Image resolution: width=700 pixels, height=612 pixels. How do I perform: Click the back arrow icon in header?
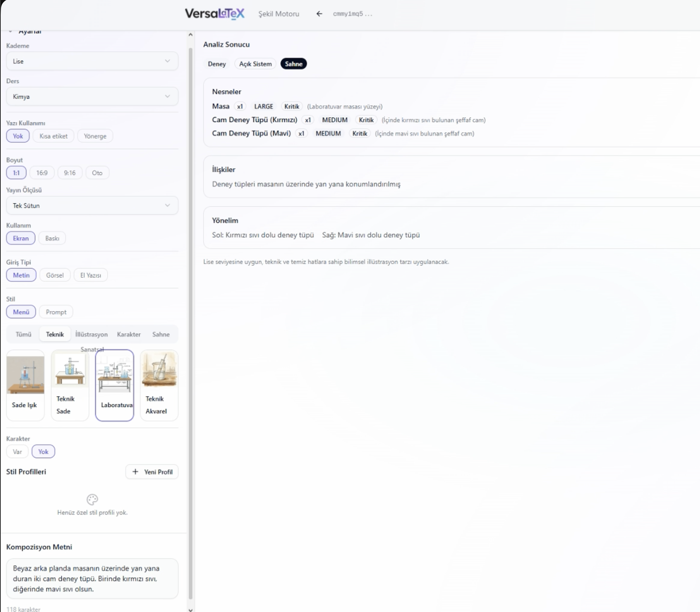[x=319, y=14]
